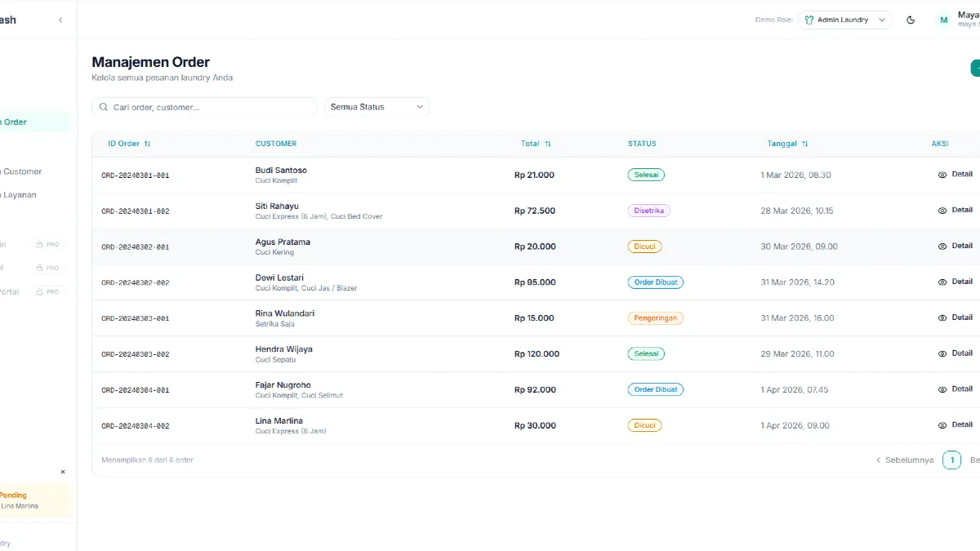980x551 pixels.
Task: Open the Admin Laundry role dropdown
Action: (x=844, y=20)
